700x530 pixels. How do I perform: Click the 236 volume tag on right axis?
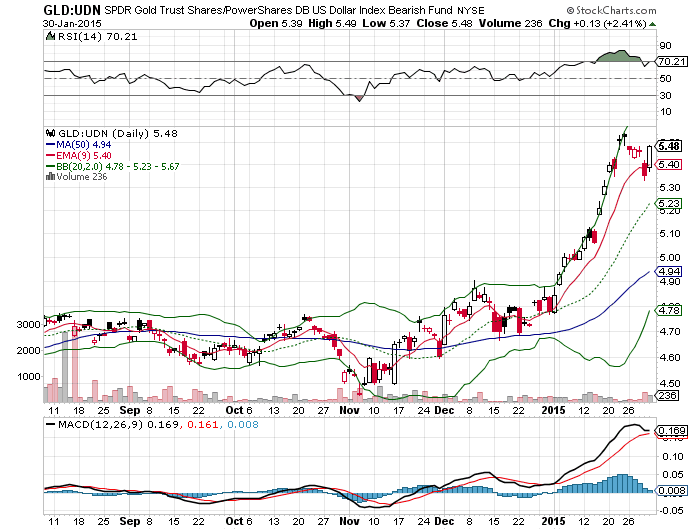click(x=667, y=395)
